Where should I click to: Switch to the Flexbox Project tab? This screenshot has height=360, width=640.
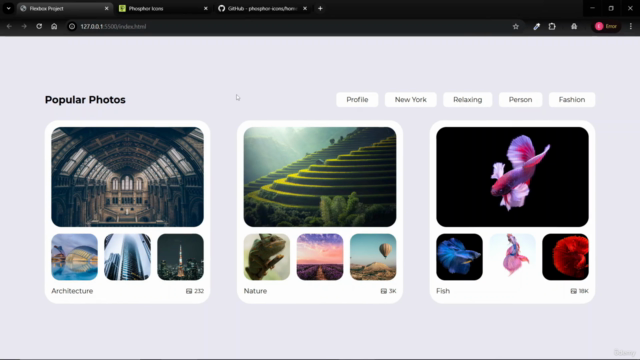[x=64, y=8]
